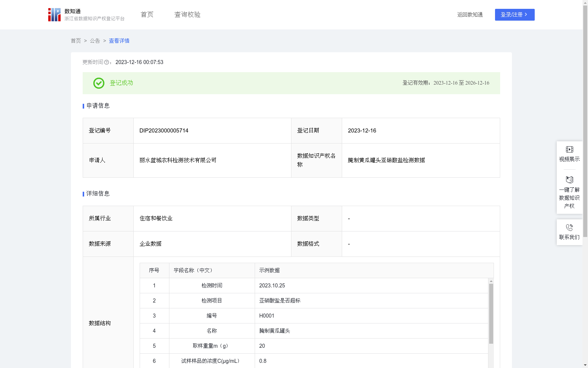Click the 亚硝酸盐是否超标 sample value
Viewport: 588px width, 368px height.
coord(280,301)
